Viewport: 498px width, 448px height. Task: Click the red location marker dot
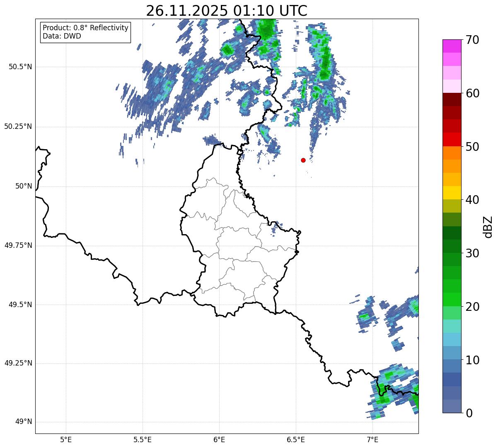[x=303, y=160]
